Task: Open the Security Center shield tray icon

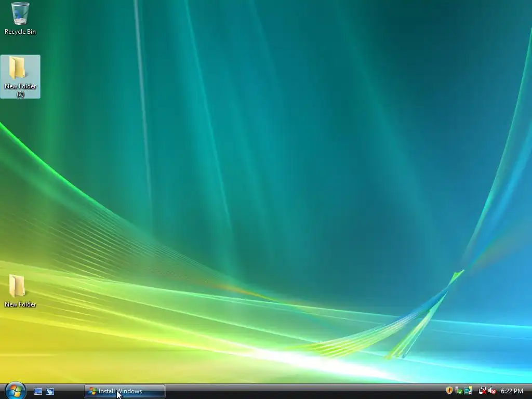Action: 449,391
